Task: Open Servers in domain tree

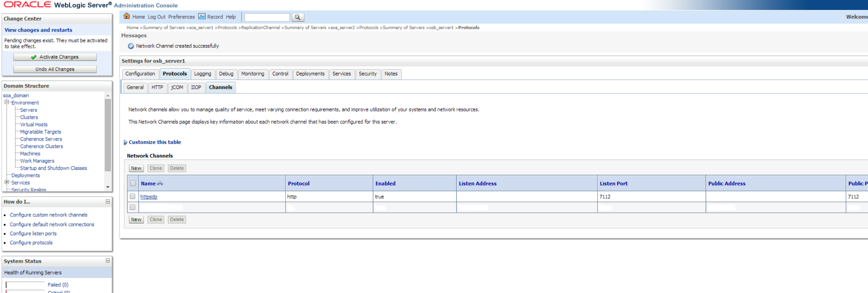Action: pos(29,110)
